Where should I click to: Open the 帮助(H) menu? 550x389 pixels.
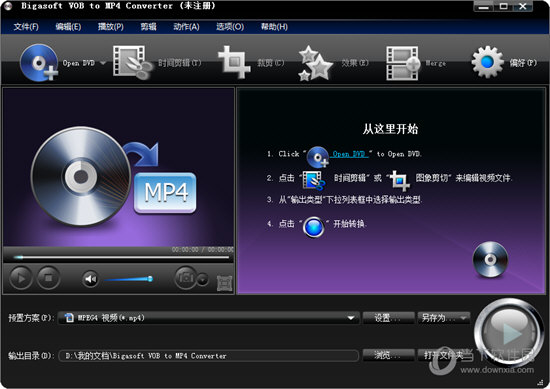coord(274,27)
